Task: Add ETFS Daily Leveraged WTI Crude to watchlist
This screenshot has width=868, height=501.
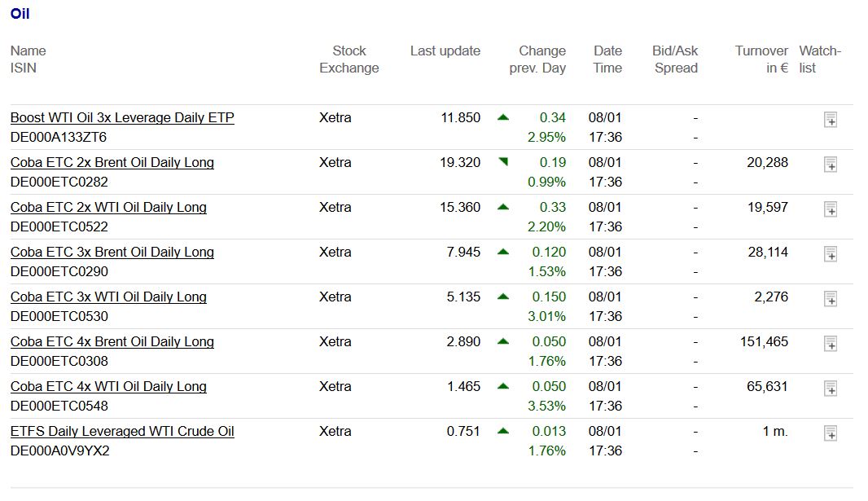Action: (x=831, y=434)
